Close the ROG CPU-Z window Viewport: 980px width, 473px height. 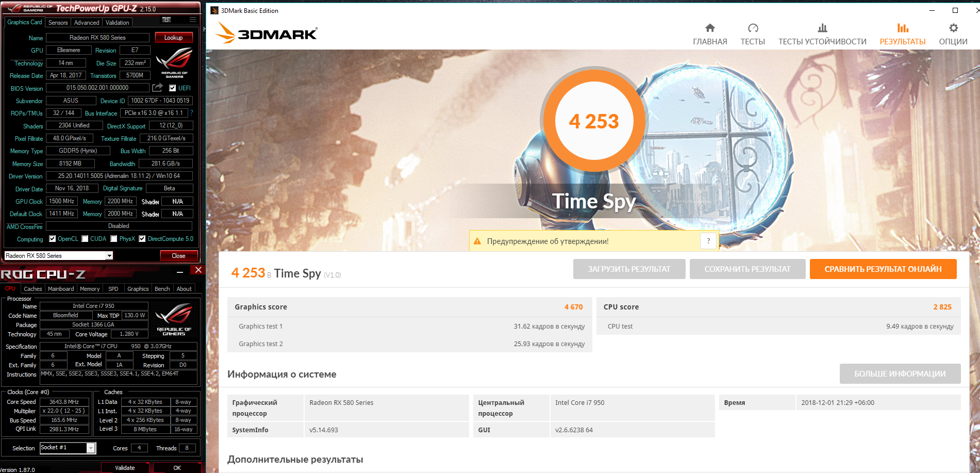click(198, 270)
